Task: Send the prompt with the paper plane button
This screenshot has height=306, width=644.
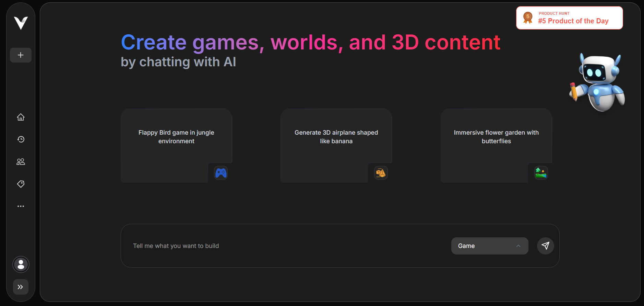Action: point(545,246)
